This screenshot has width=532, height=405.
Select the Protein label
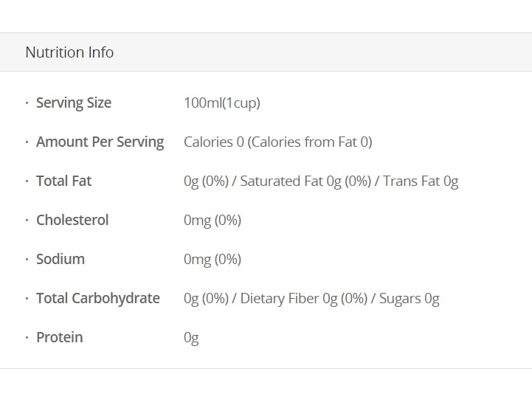[x=59, y=338]
